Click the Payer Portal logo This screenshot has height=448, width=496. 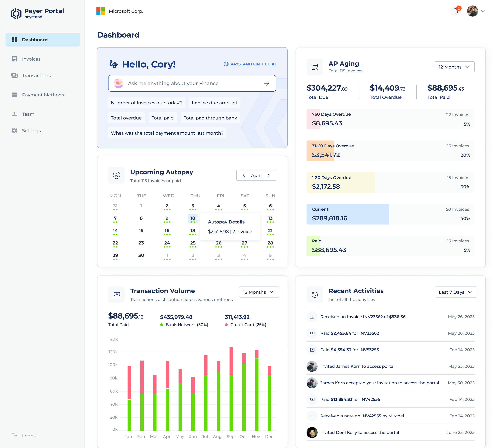point(37,13)
